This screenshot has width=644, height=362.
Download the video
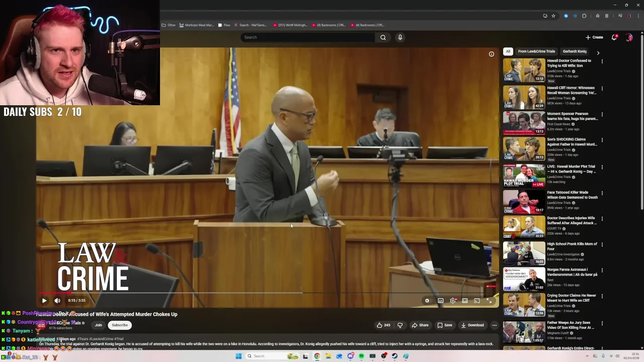tap(472, 325)
